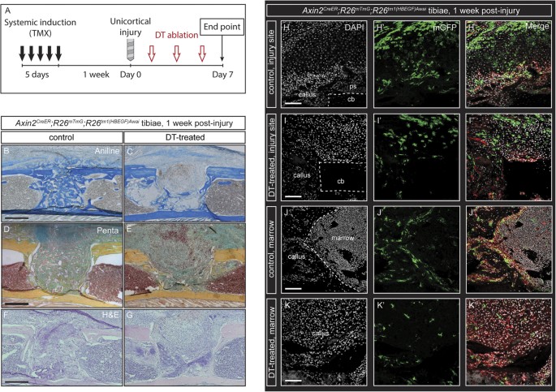Click the 'Aniline' label in panel B

[107, 151]
